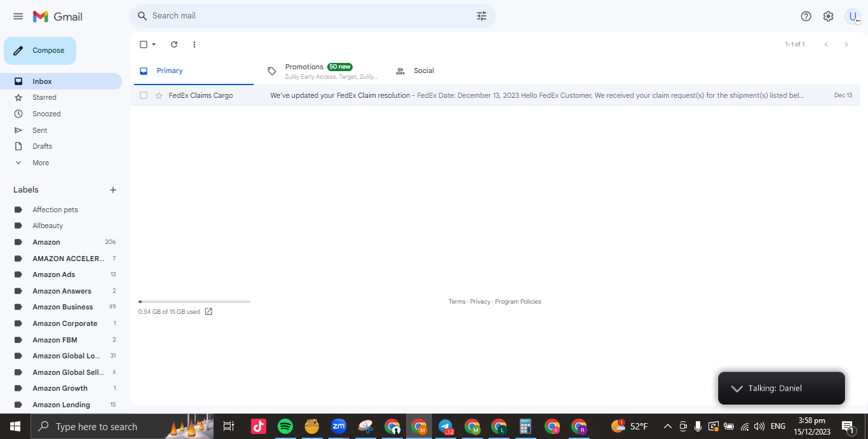Open the select dropdown arrow beside checkbox
Screen dimensions: 868x439
154,44
